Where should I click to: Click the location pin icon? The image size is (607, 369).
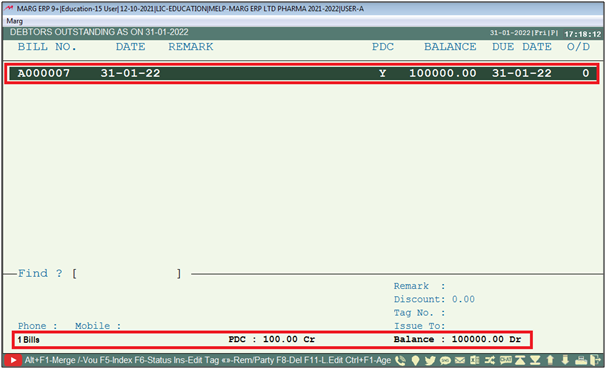click(415, 360)
